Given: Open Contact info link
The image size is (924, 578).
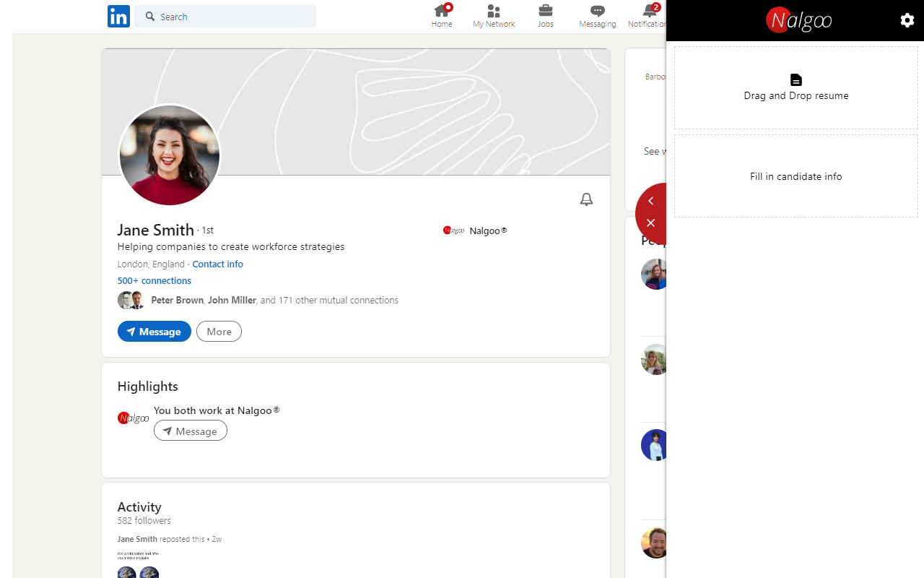Looking at the screenshot, I should 217,264.
